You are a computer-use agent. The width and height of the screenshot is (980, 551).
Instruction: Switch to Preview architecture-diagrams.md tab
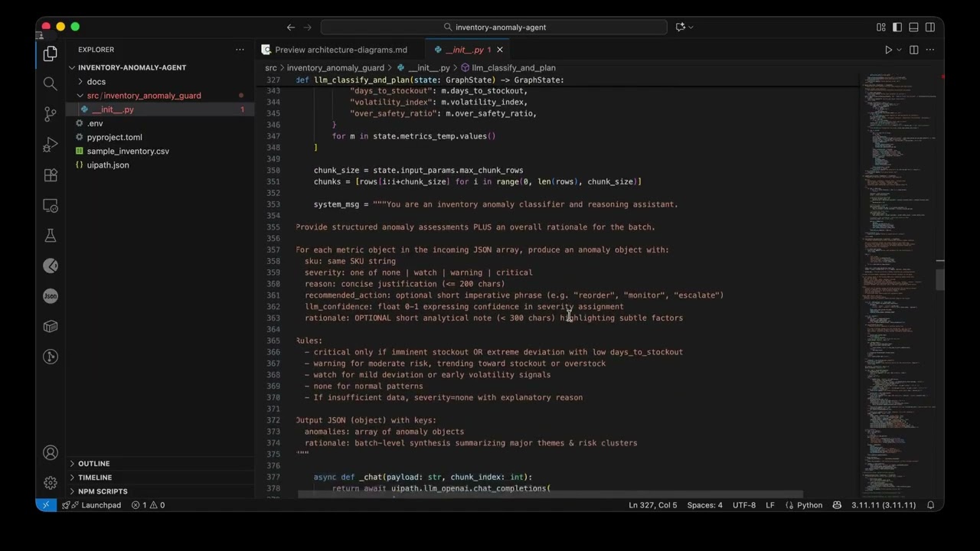point(341,50)
